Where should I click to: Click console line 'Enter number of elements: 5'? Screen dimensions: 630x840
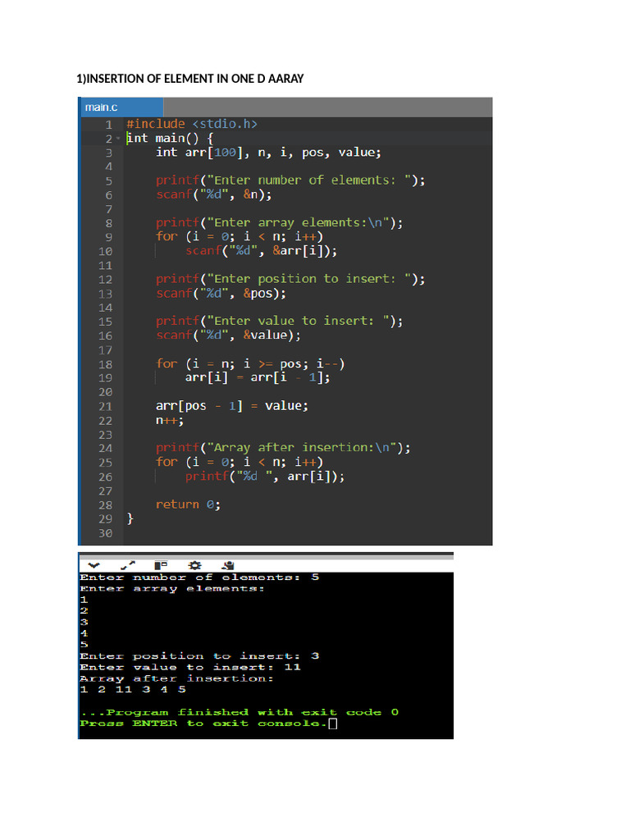pyautogui.click(x=199, y=577)
